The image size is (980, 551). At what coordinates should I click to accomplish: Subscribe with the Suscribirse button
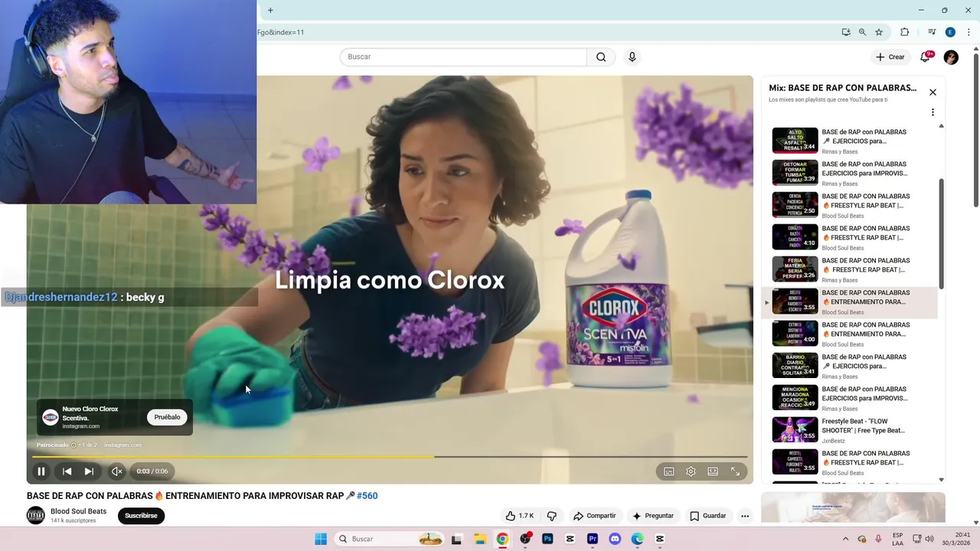point(141,516)
